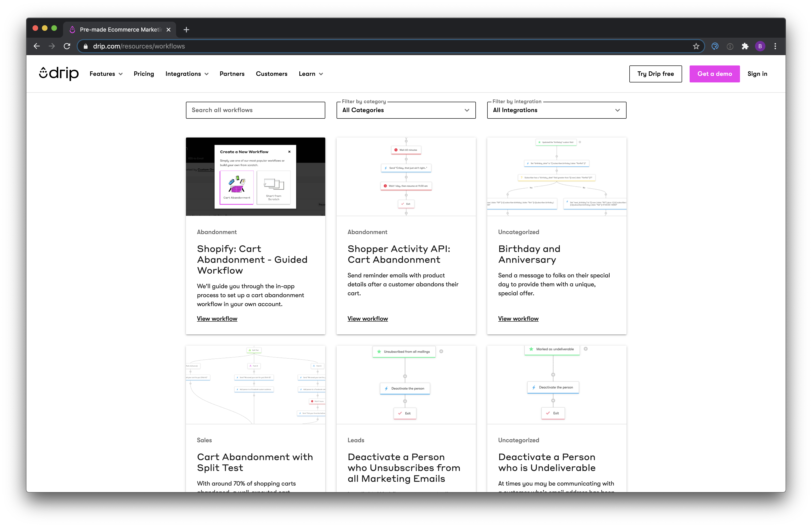The image size is (812, 527).
Task: Open Cart Abandonment with Split Test diagram
Action: coord(255,385)
